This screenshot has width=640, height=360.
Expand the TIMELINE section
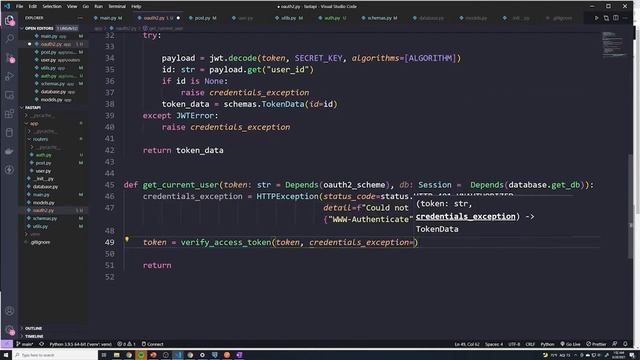(34, 336)
